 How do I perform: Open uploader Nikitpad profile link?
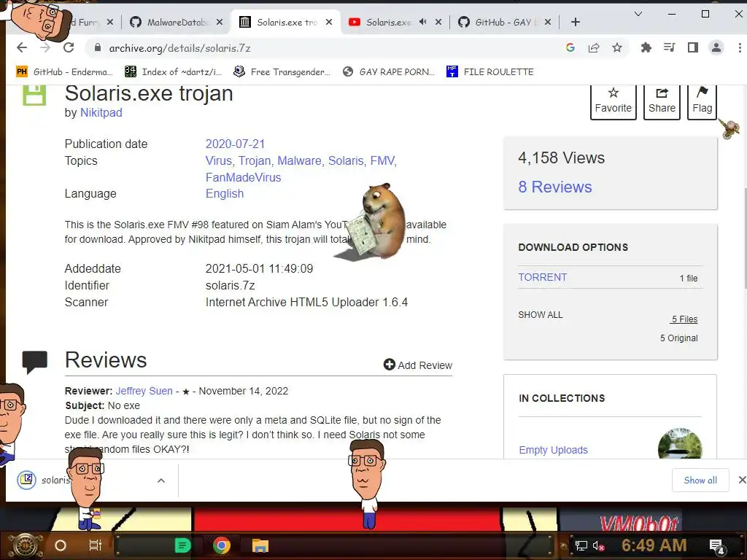pyautogui.click(x=101, y=113)
